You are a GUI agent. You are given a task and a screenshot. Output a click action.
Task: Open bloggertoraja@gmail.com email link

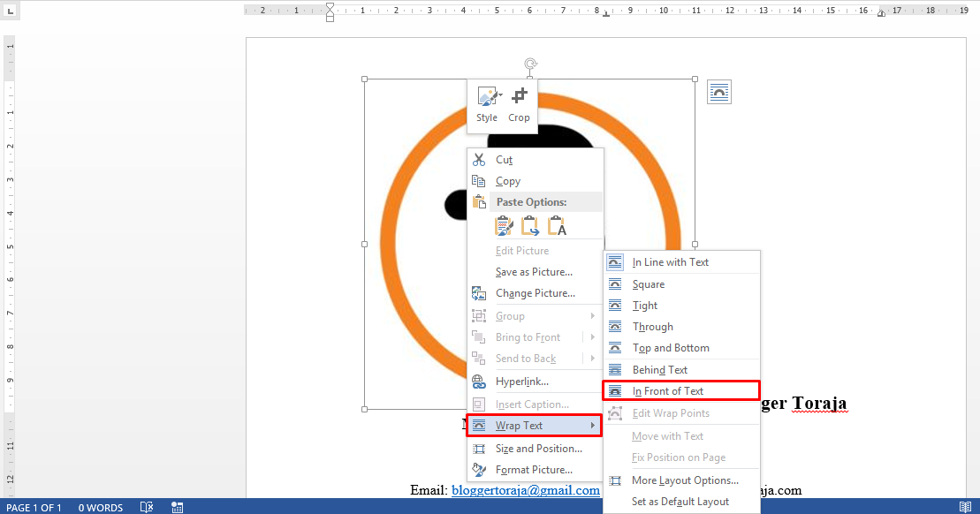pos(526,490)
